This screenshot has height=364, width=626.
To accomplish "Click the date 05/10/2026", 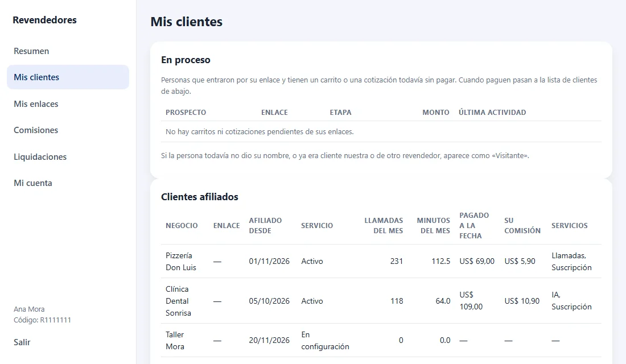I will pyautogui.click(x=269, y=301).
